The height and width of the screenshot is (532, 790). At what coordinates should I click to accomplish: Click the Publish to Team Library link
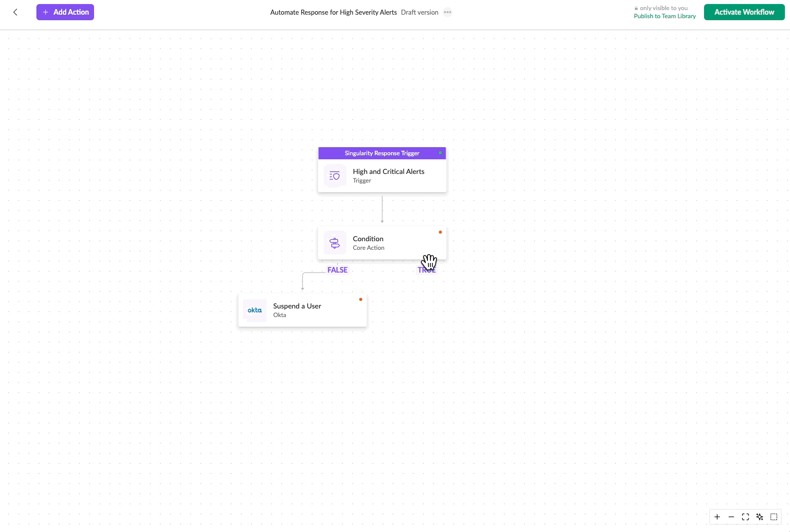pos(665,16)
